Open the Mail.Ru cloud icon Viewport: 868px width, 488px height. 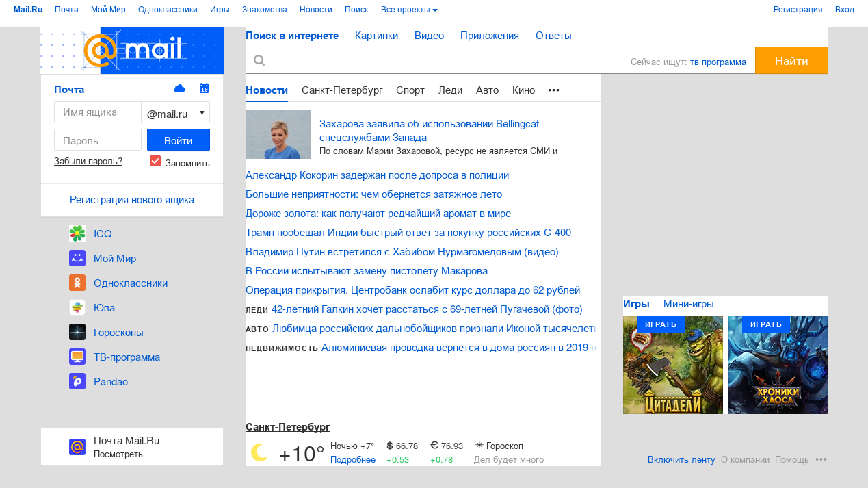[x=180, y=88]
